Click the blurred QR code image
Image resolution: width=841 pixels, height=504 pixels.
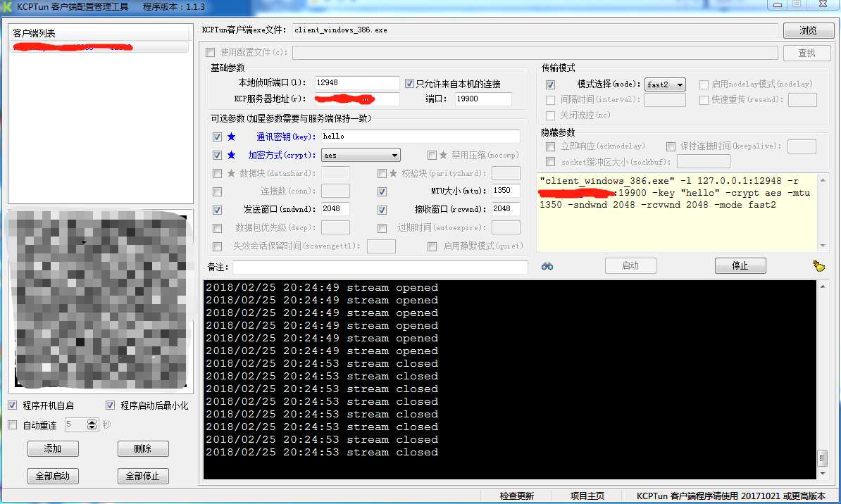pos(100,300)
